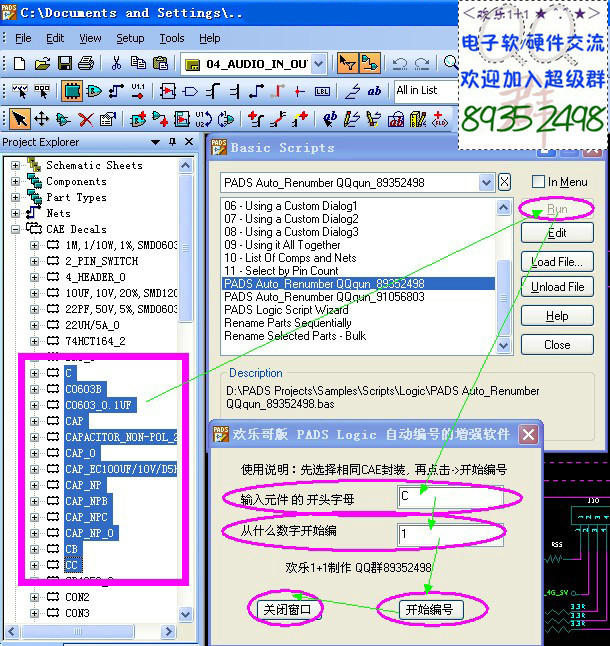Open the Project Explorer options arrow

point(155,142)
